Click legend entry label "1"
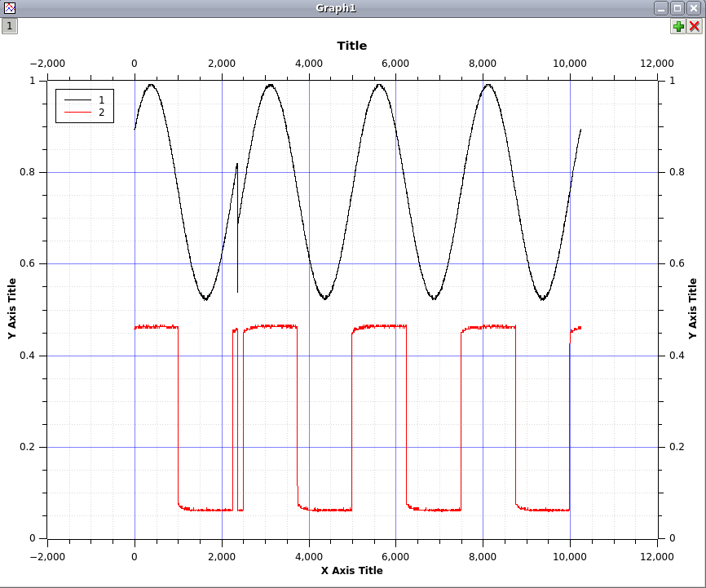706x588 pixels. pyautogui.click(x=101, y=100)
